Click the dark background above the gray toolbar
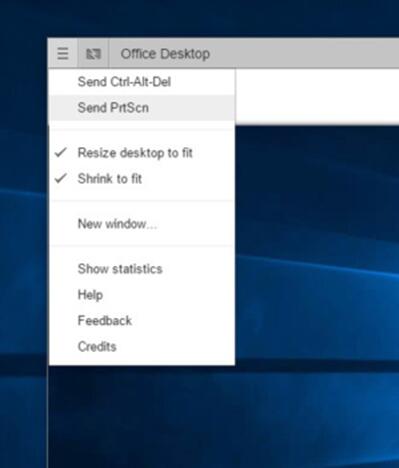 [x=200, y=18]
